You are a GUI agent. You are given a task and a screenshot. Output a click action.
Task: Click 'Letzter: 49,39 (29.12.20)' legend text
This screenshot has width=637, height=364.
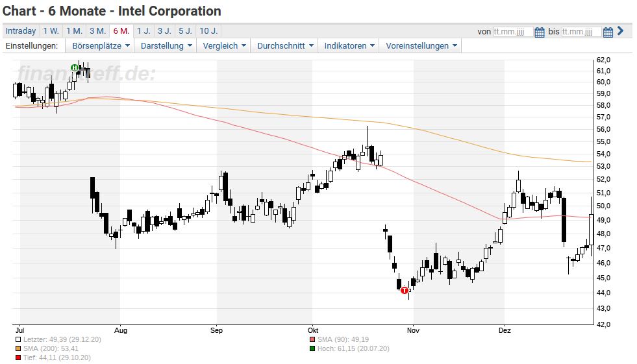point(62,339)
